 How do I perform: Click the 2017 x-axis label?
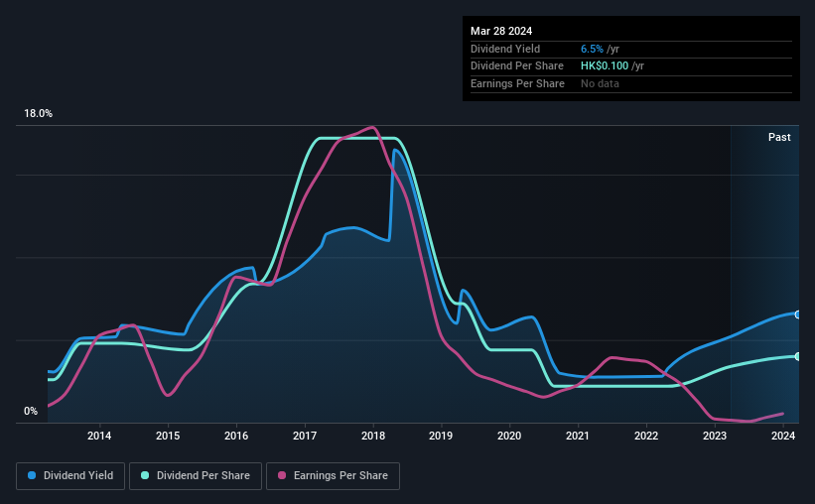coord(305,436)
